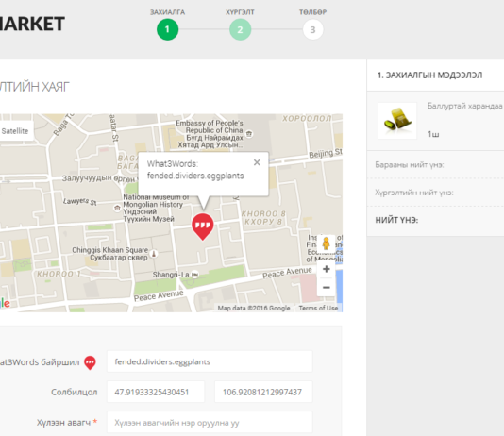
Task: Click the Beijing St label on map
Action: pos(326,153)
